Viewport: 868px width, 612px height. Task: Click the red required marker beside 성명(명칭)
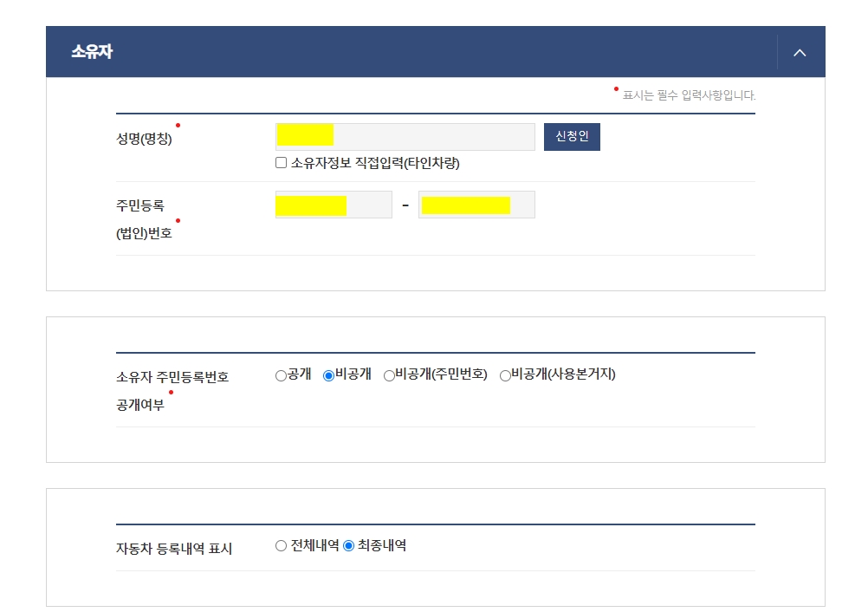(178, 126)
